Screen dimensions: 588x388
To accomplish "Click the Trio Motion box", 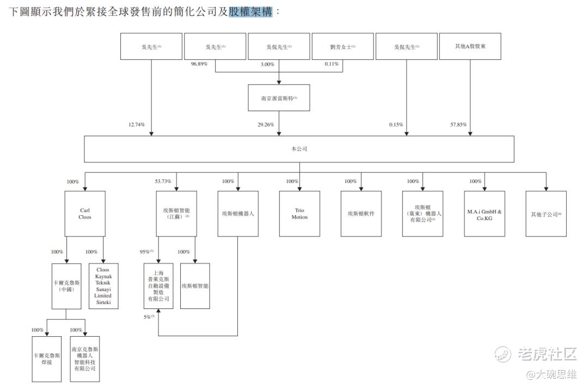I will click(x=299, y=214).
